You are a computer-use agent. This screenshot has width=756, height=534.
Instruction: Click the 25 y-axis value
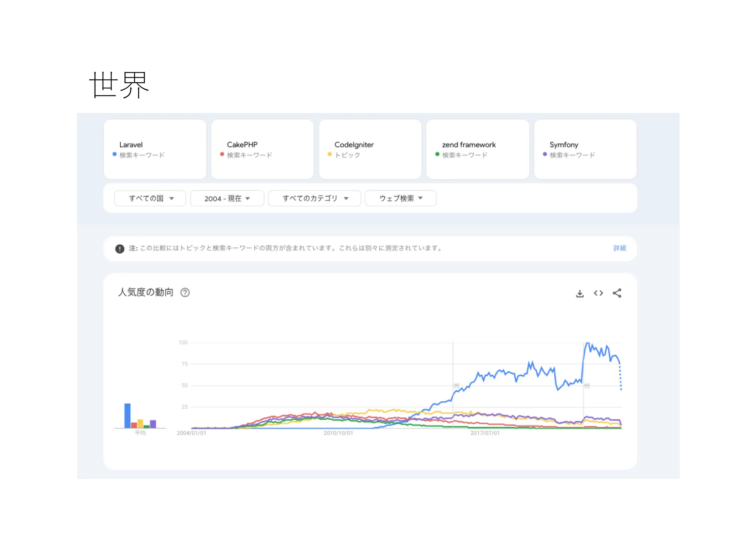[185, 407]
